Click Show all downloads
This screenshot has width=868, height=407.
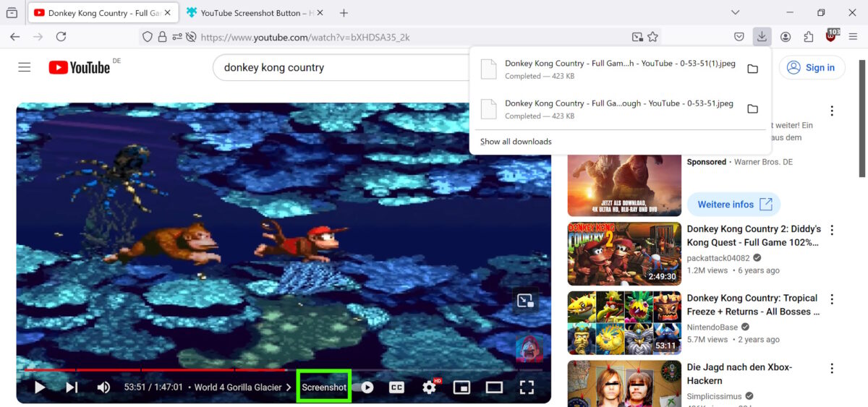point(516,142)
